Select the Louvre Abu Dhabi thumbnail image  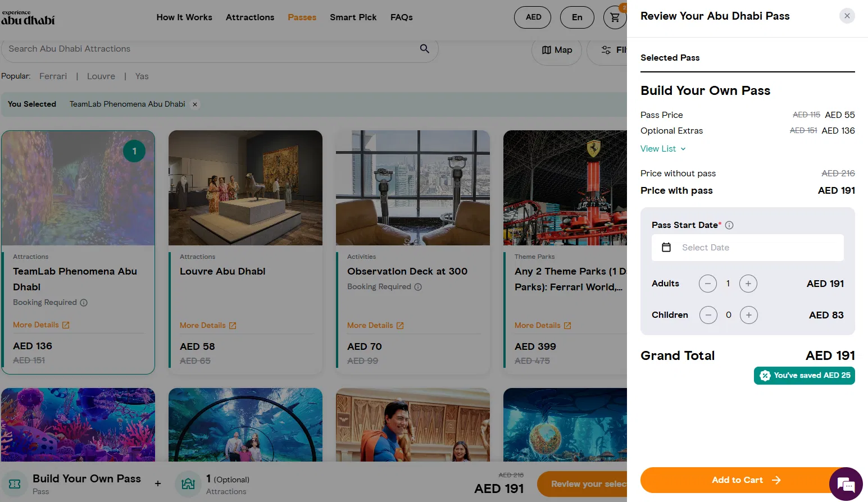(246, 188)
